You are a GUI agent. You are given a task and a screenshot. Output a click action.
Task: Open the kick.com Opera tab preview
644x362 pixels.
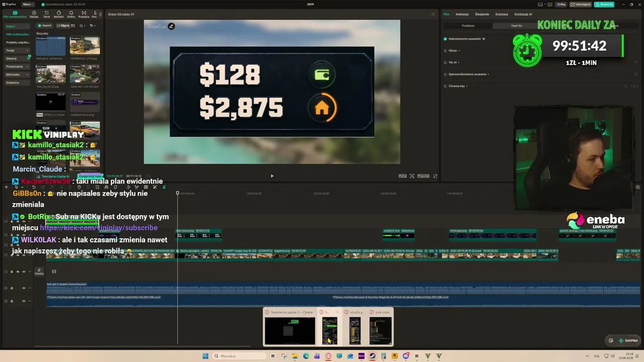(380, 327)
